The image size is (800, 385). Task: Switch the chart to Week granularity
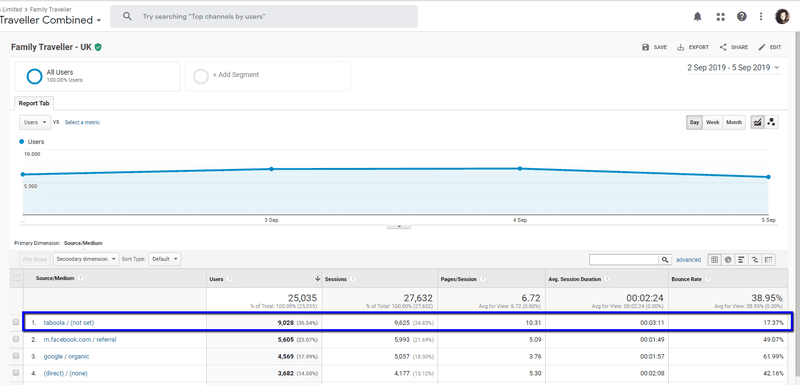coord(712,122)
